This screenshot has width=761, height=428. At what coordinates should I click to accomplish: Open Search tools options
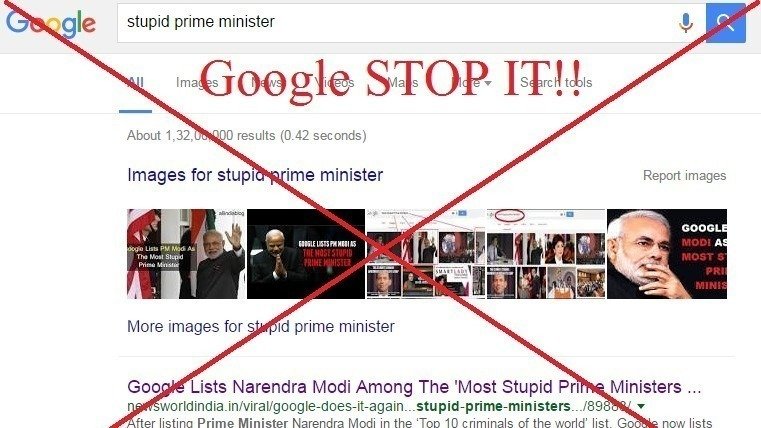click(x=556, y=82)
